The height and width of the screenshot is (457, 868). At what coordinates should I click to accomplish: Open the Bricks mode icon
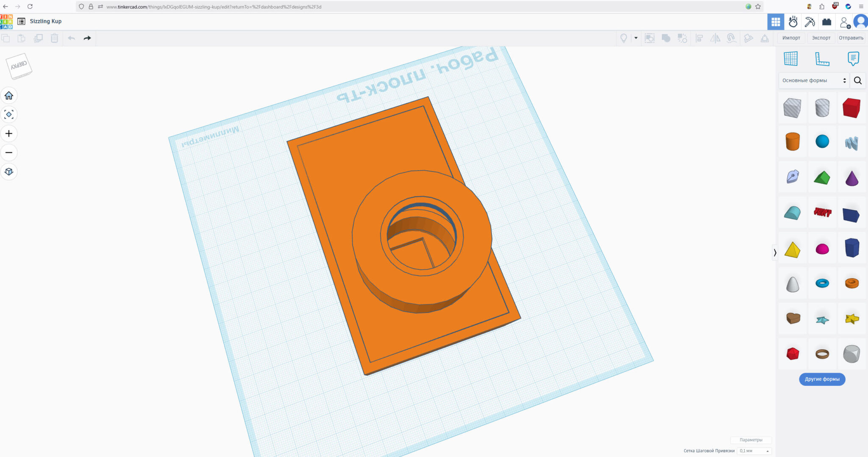(x=826, y=22)
